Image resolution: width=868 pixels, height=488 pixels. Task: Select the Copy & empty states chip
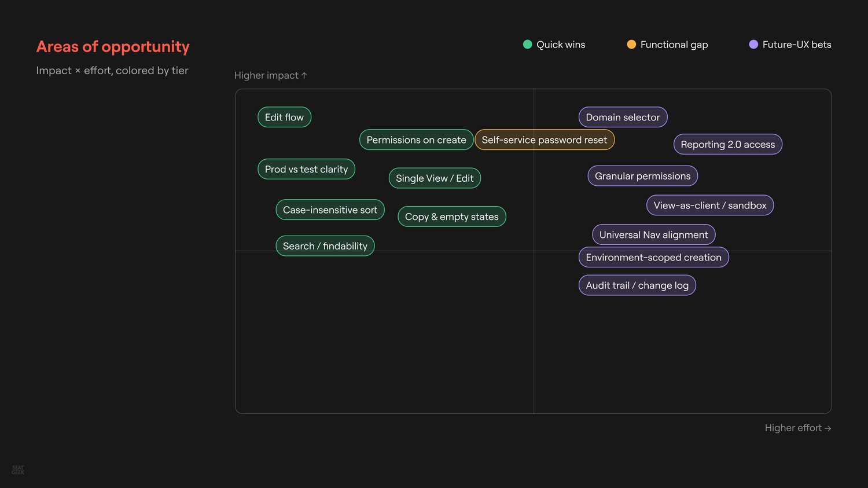[452, 217]
